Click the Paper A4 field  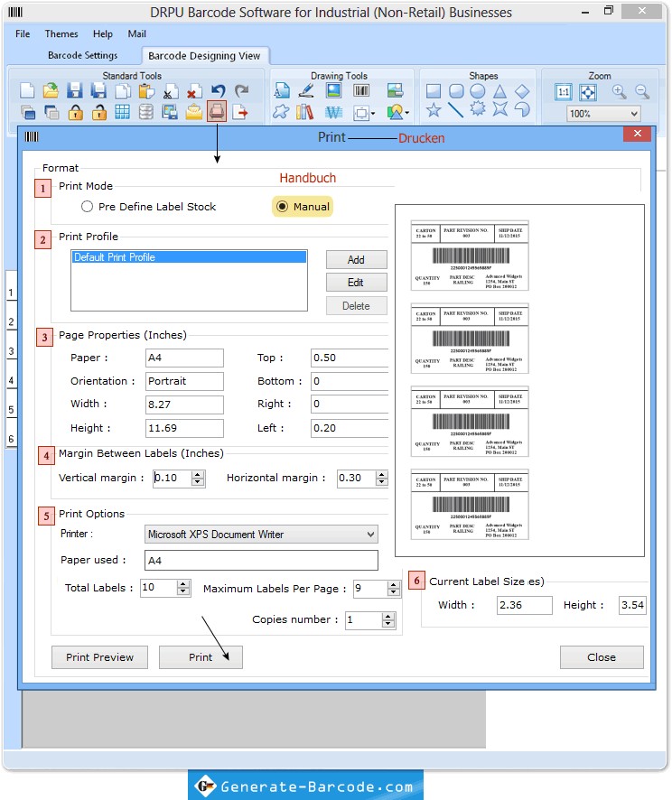[184, 358]
